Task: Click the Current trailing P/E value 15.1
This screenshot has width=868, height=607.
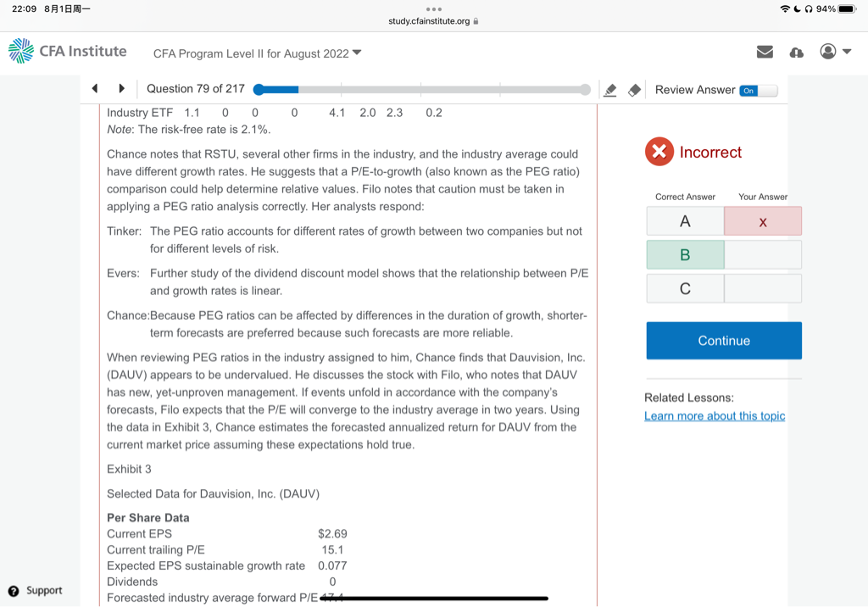Action: [332, 549]
